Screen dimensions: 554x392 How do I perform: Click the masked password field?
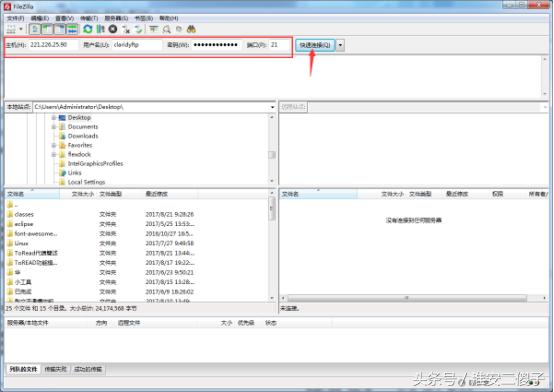tap(216, 45)
